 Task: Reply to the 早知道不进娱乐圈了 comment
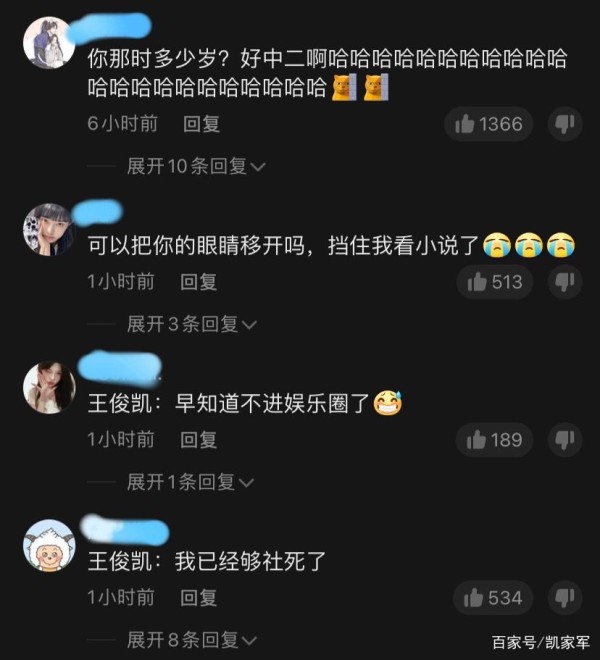click(x=198, y=440)
